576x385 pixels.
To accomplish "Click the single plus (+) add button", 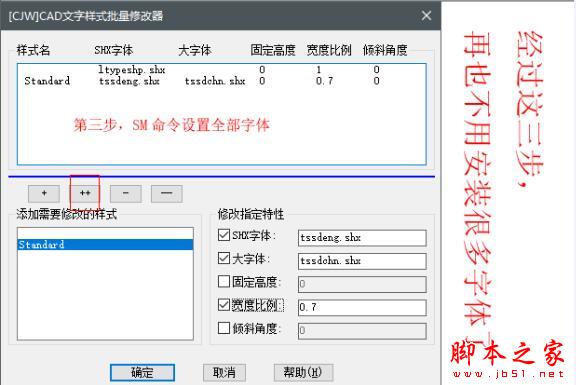I will (44, 194).
